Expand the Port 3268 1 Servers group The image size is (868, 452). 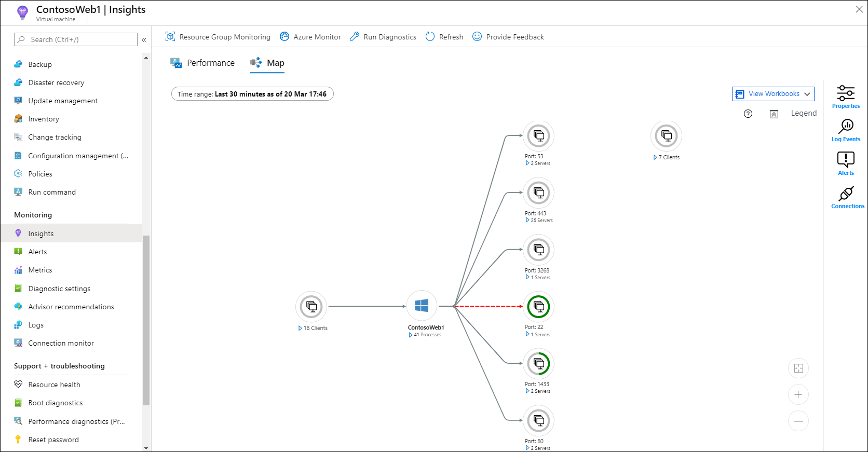tap(527, 278)
